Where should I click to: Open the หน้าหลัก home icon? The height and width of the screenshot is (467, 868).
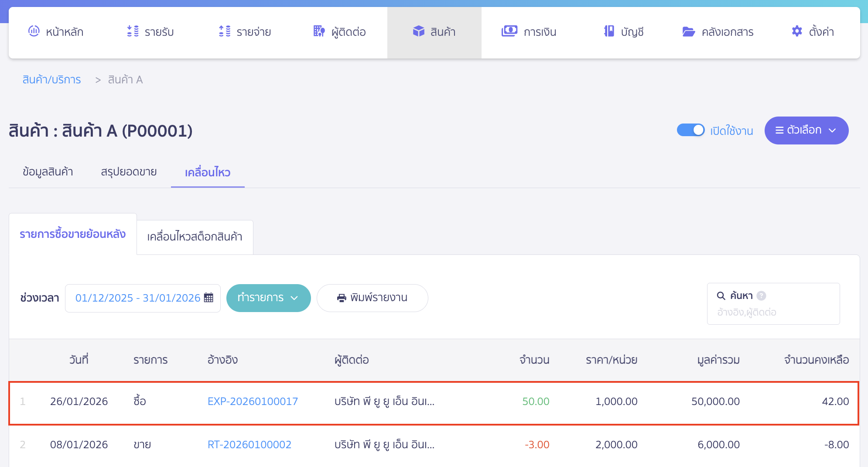pyautogui.click(x=34, y=31)
